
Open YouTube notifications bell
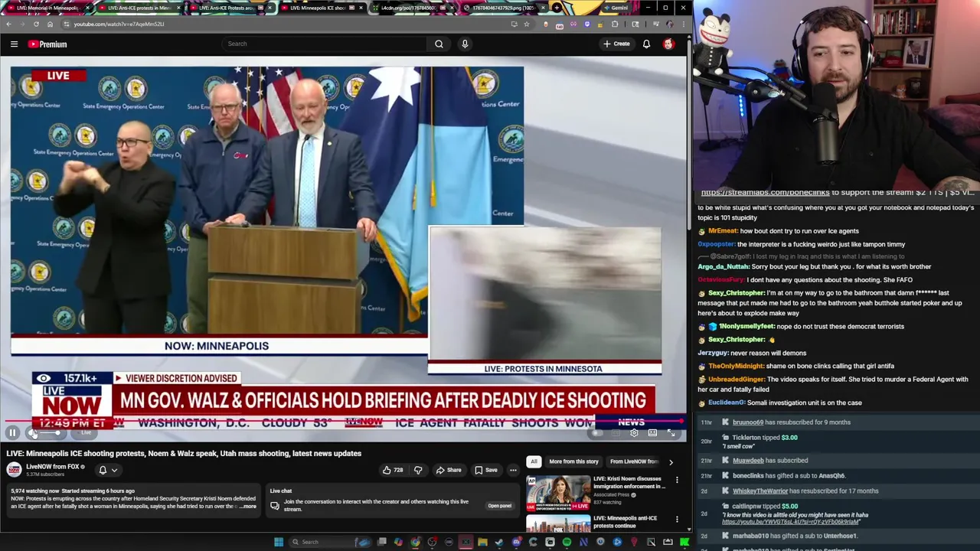pos(646,44)
